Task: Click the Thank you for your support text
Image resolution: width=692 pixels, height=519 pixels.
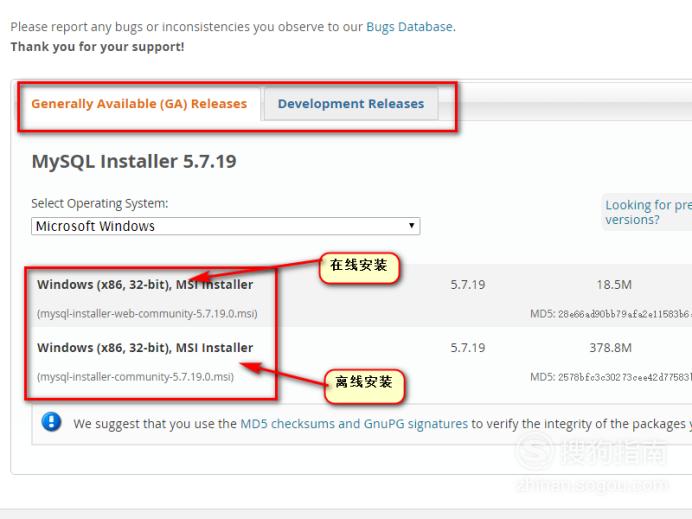Action: coord(98,47)
